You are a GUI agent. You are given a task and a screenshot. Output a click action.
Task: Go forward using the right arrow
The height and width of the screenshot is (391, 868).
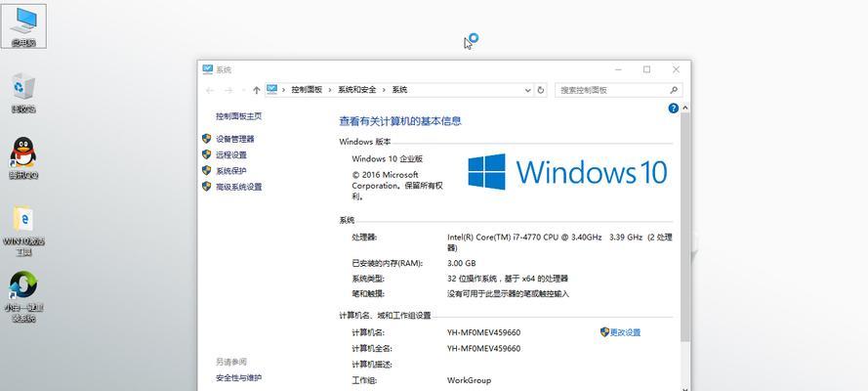point(229,90)
